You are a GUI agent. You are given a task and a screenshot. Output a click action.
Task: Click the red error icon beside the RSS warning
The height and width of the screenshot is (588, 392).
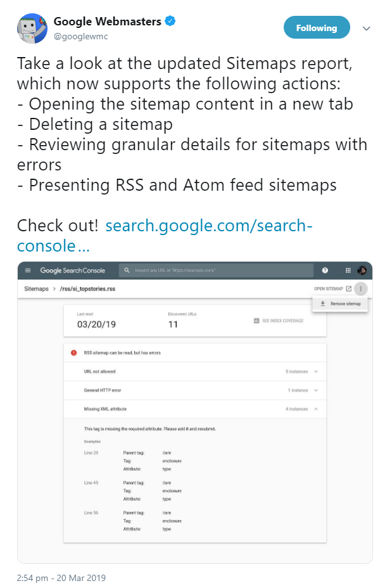pos(73,353)
